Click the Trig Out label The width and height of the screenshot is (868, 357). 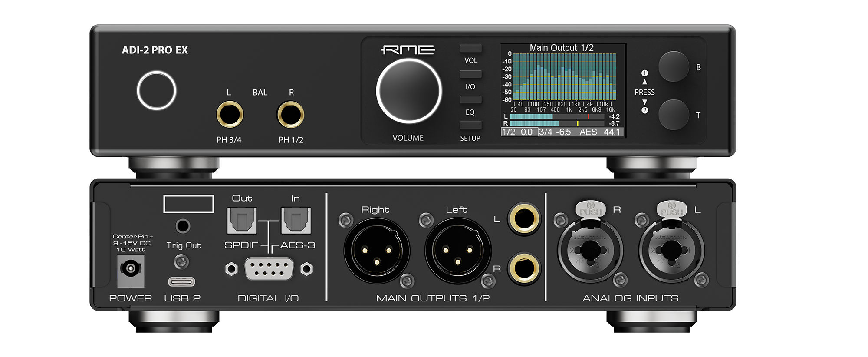(x=184, y=245)
